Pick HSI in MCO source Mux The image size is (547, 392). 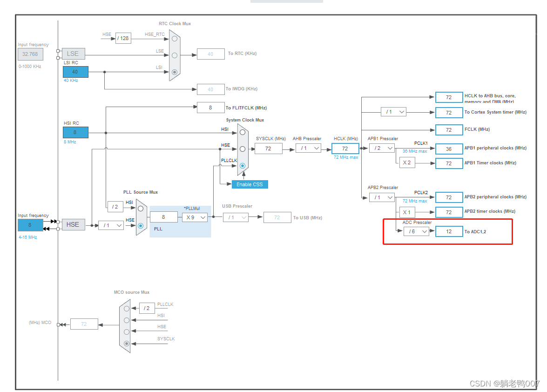pos(127,320)
